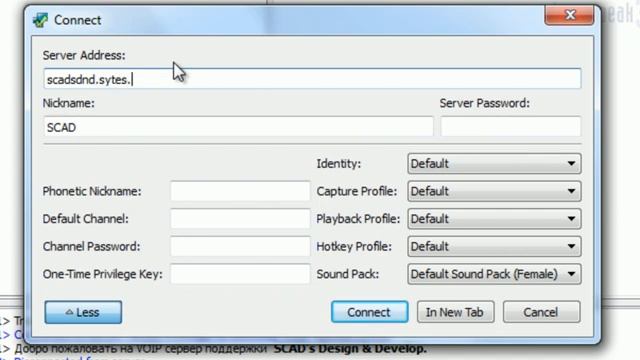Click the Phonetic Nickname field

click(x=240, y=191)
